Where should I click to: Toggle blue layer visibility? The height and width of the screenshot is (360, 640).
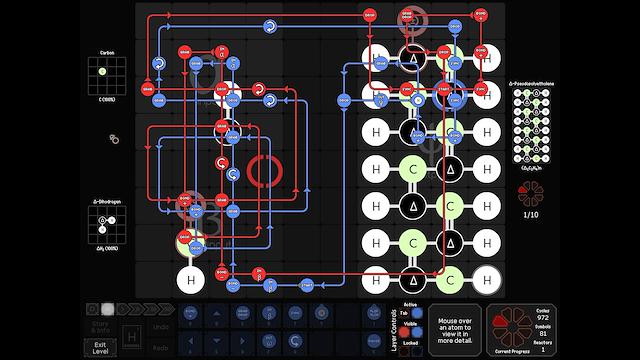click(x=417, y=332)
